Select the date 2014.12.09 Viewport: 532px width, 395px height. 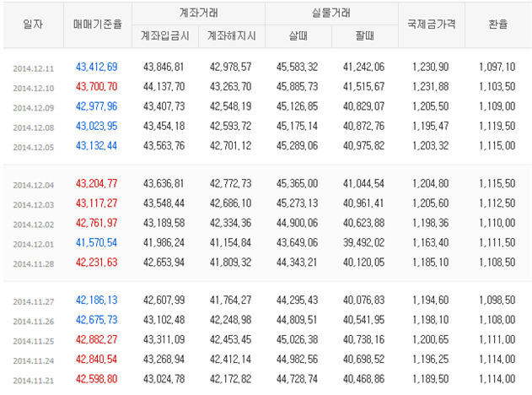click(33, 108)
